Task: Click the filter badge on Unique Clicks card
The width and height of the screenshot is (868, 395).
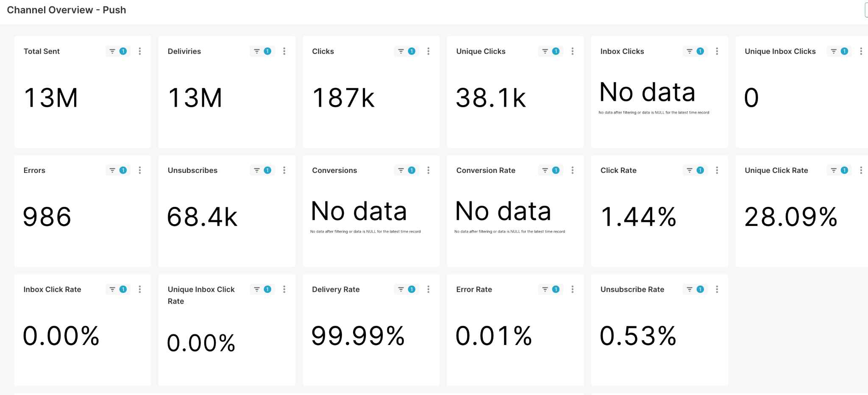Action: (x=551, y=51)
